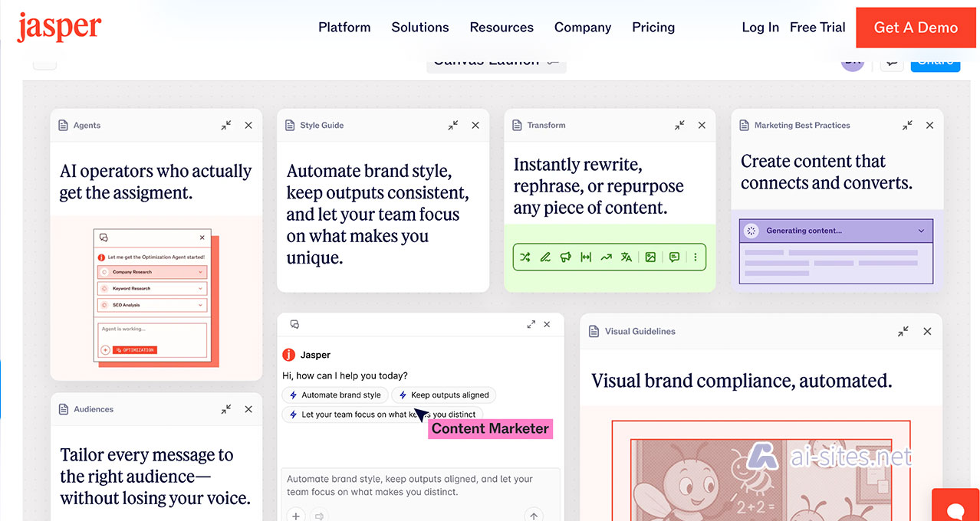980x521 pixels.
Task: Click the pen rewrite icon in Transform toolbar
Action: 545,257
